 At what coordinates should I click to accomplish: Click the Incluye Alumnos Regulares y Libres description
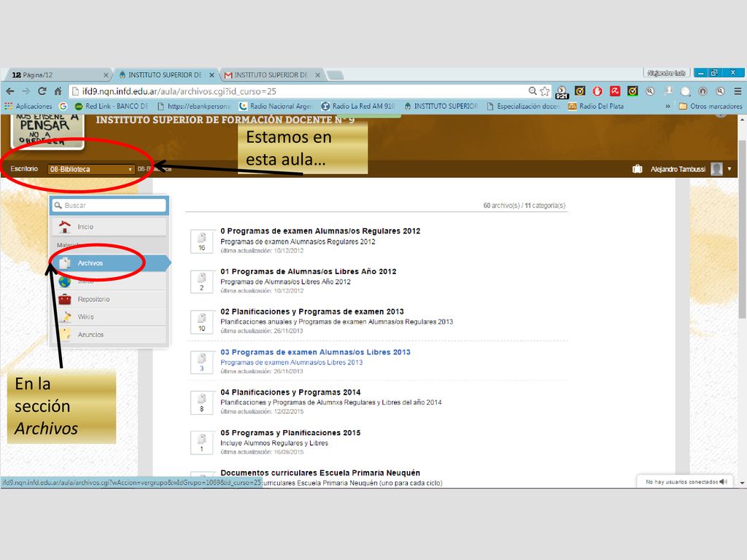pos(274,443)
